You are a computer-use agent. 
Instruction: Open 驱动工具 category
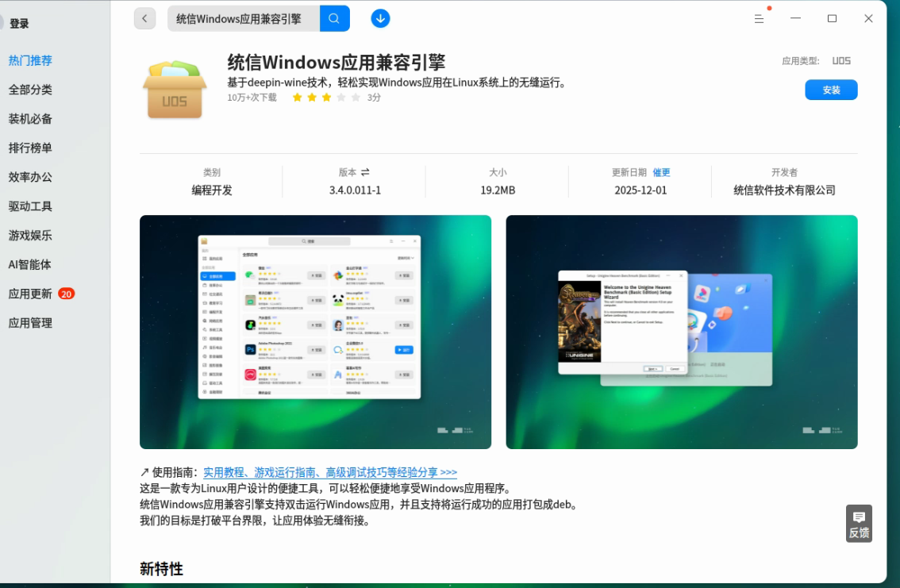pos(30,206)
